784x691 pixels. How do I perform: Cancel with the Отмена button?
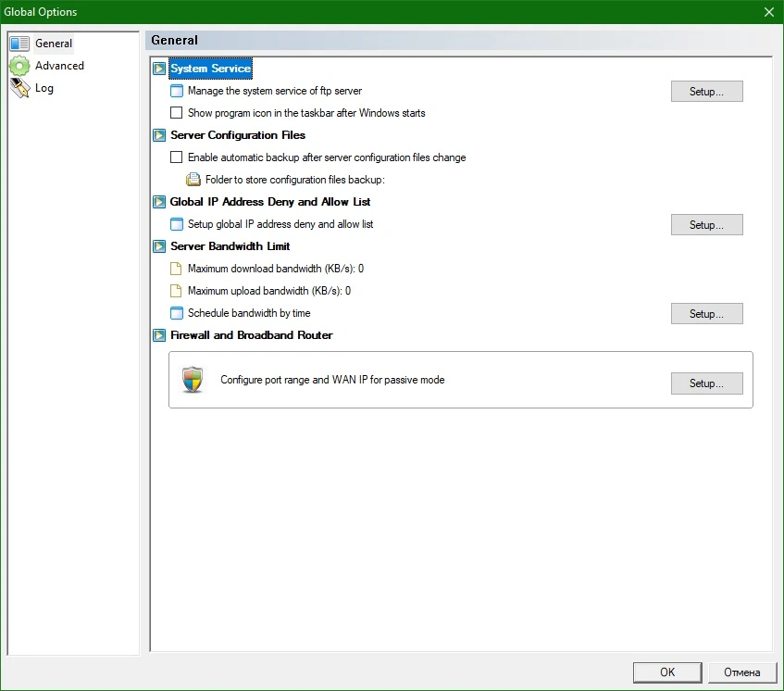coord(742,672)
